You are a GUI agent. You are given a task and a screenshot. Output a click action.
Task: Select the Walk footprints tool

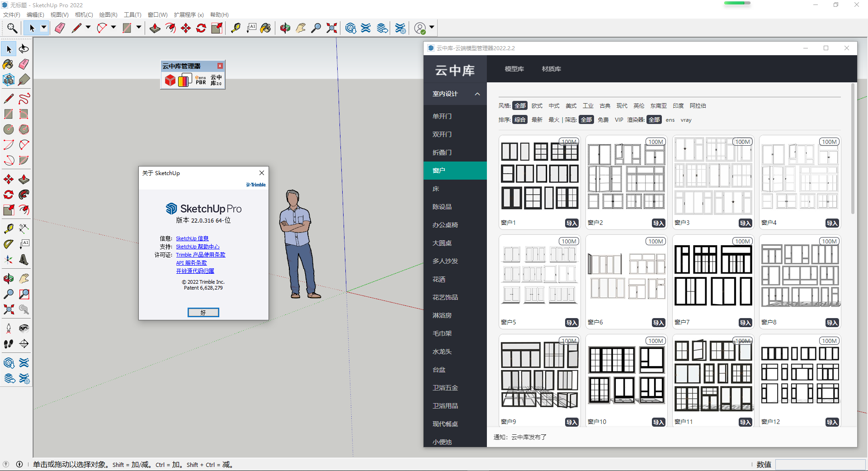pyautogui.click(x=9, y=344)
